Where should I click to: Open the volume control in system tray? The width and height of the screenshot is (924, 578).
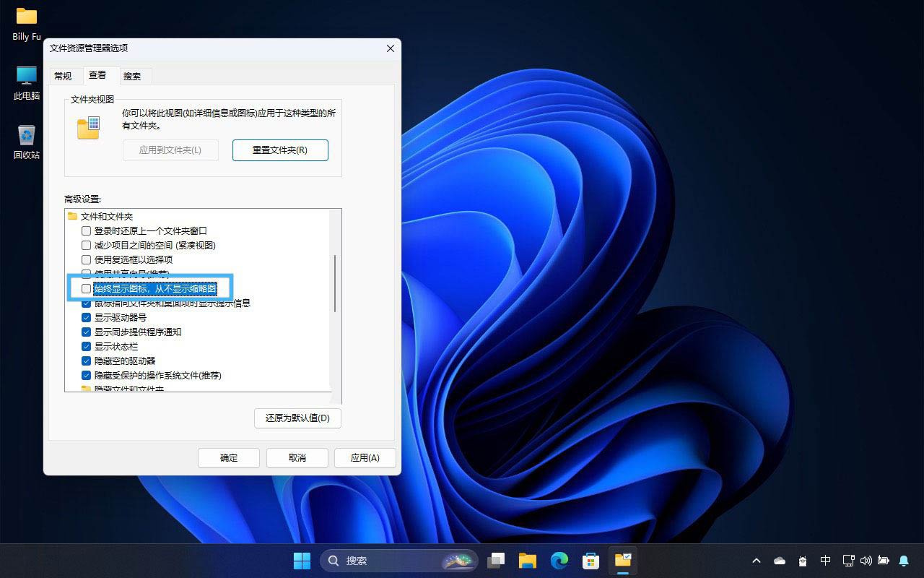(x=866, y=561)
